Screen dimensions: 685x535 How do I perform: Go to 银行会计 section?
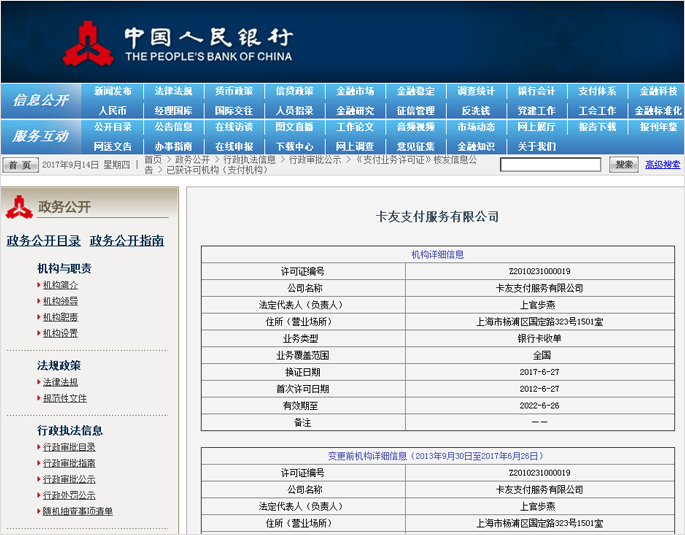point(536,91)
